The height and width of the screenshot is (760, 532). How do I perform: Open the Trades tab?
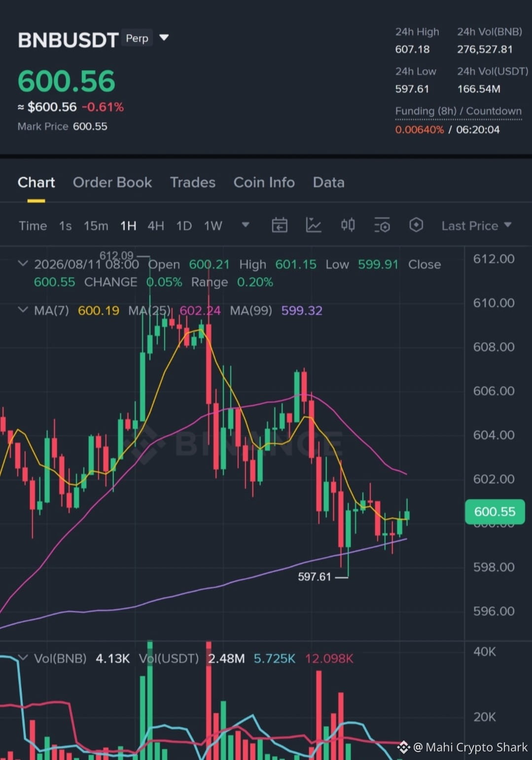tap(193, 182)
